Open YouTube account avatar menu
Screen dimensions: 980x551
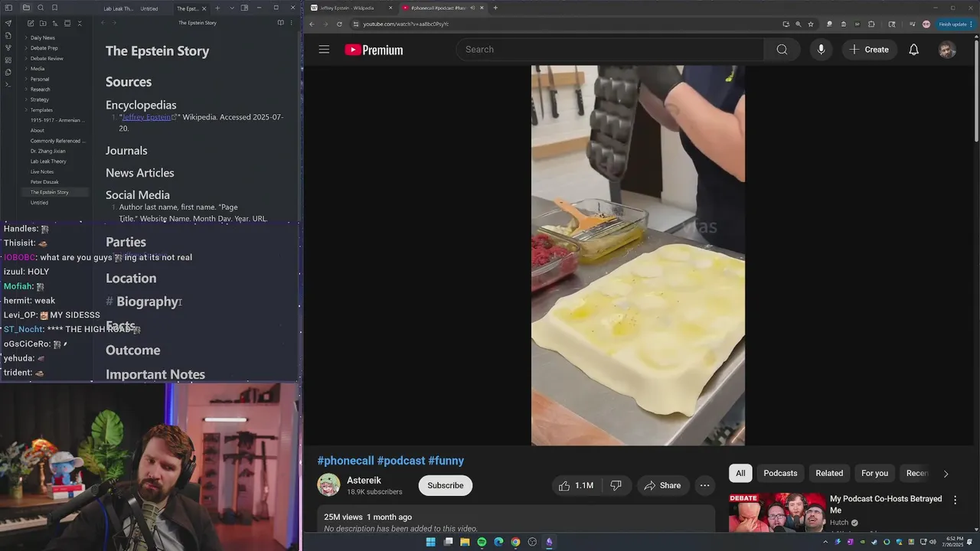click(x=947, y=50)
